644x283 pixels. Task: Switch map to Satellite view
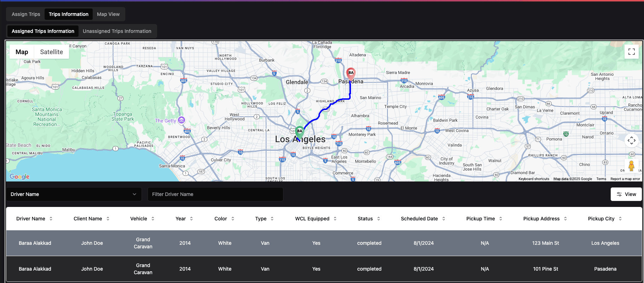[51, 52]
